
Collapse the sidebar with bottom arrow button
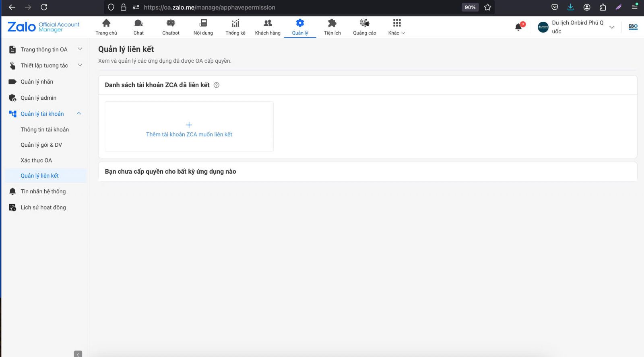click(x=78, y=354)
